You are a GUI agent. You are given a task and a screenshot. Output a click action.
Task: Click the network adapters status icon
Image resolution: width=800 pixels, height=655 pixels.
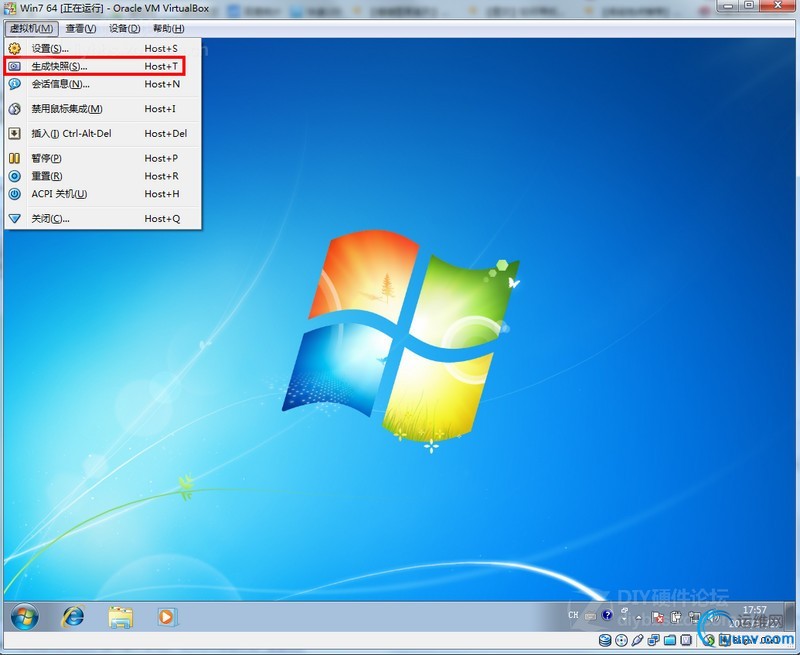coord(654,640)
